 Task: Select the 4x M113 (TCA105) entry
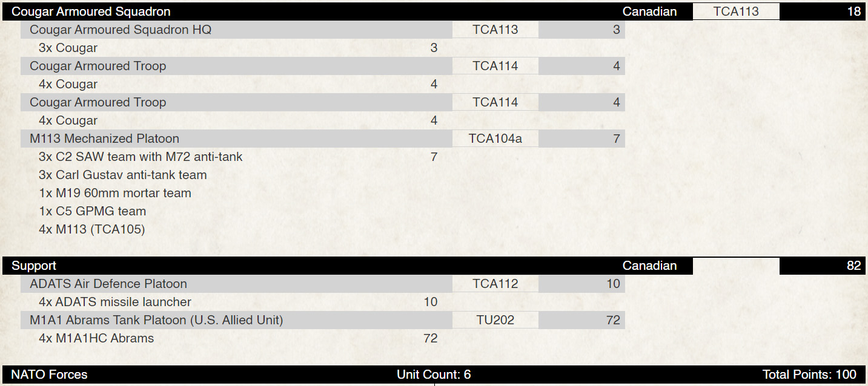coord(92,229)
